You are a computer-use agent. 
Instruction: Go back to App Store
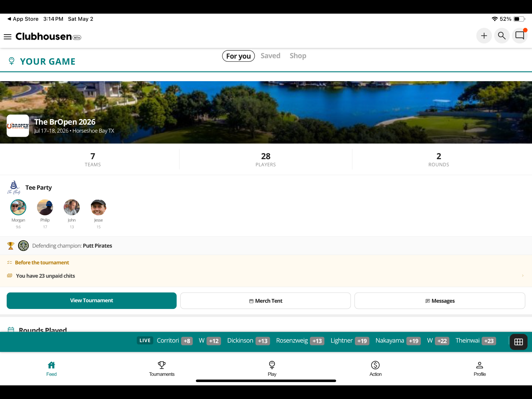[23, 19]
